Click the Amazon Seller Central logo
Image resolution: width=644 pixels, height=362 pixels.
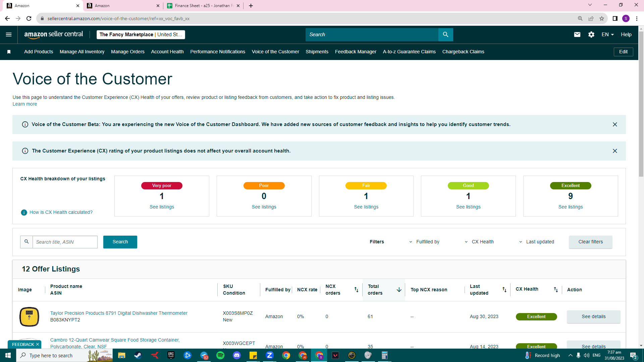(54, 35)
